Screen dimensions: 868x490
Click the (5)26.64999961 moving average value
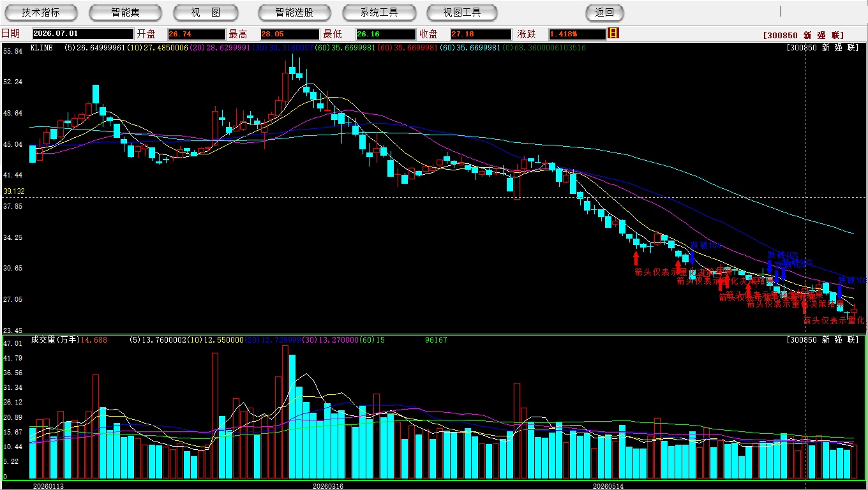point(94,48)
